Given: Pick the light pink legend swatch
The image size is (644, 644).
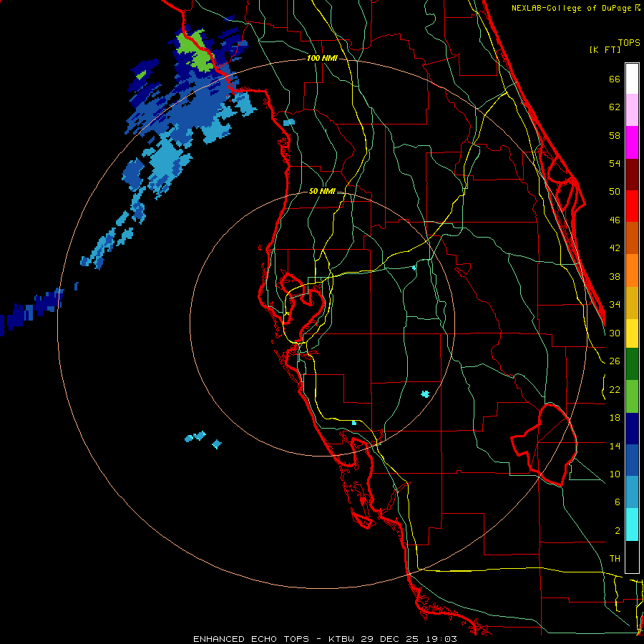Looking at the screenshot, I should coord(632,110).
